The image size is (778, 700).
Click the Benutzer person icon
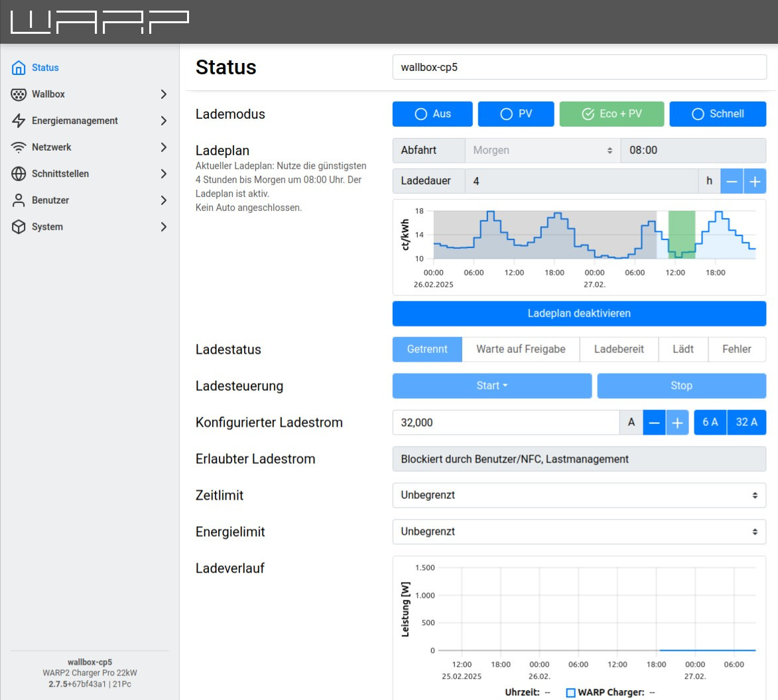pos(19,200)
